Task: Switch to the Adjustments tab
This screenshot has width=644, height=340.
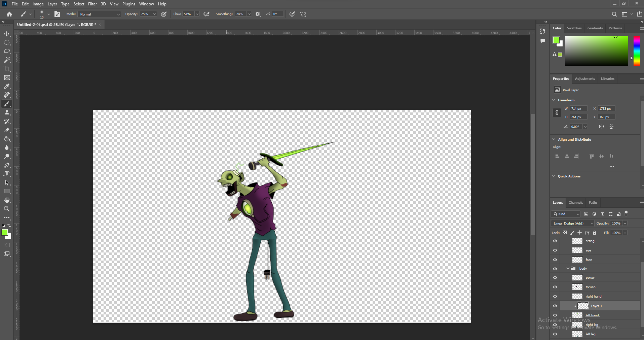Action: (585, 79)
